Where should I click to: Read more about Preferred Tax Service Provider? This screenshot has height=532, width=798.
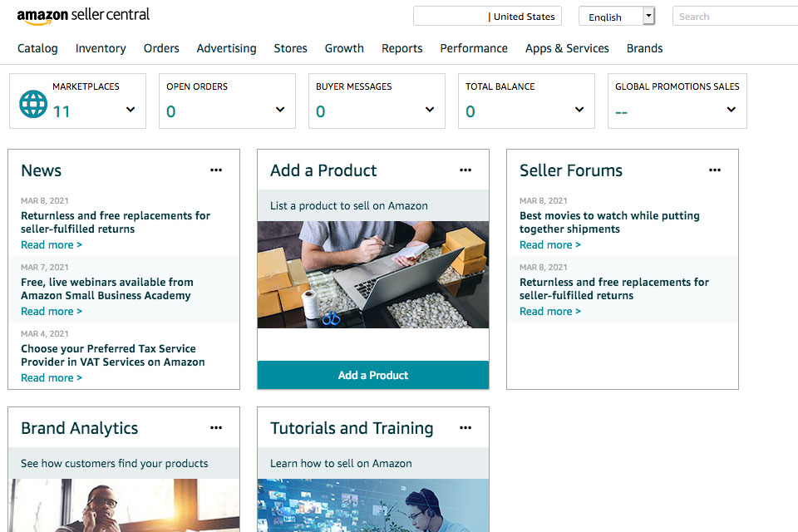52,378
